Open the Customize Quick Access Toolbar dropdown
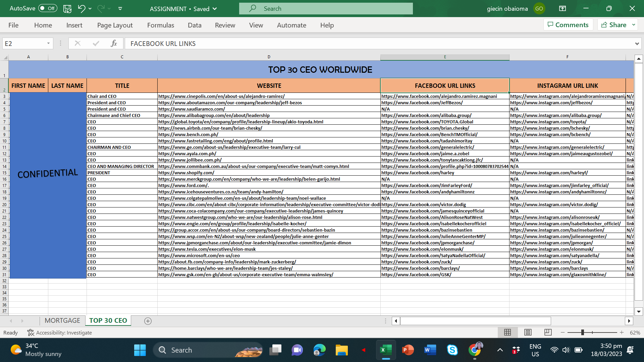The height and width of the screenshot is (362, 644). [x=120, y=9]
